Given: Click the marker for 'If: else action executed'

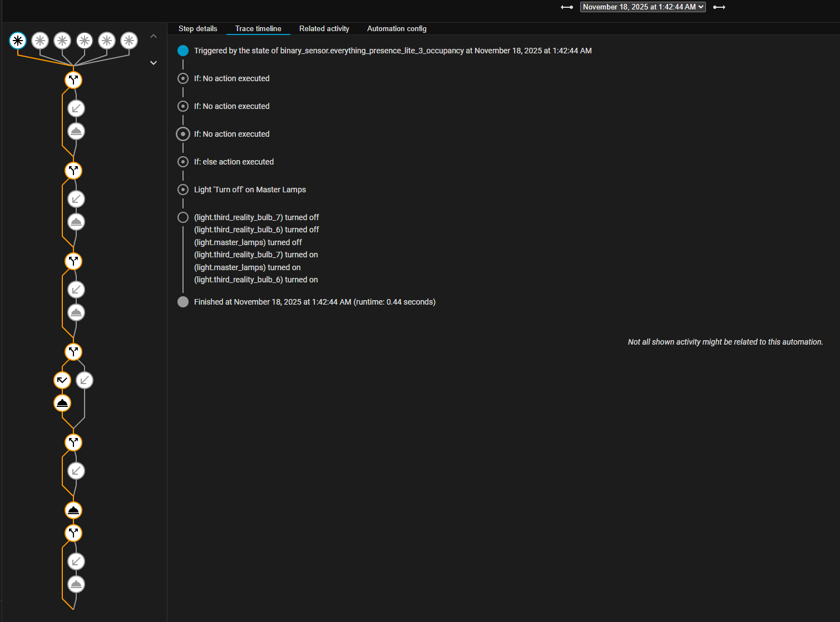Looking at the screenshot, I should click(x=183, y=162).
